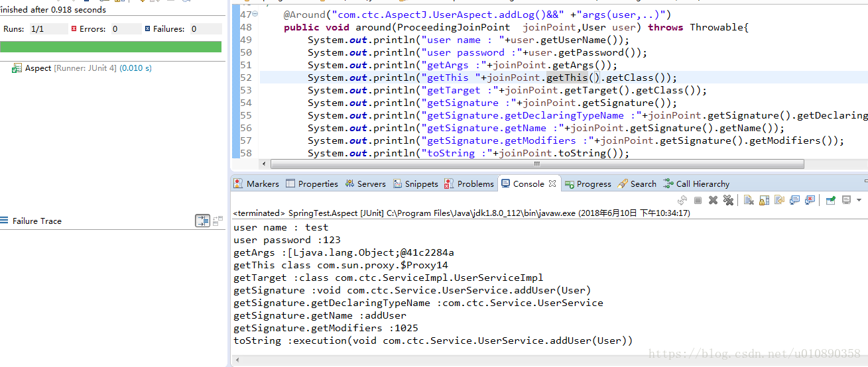Switch to the Problems tab
Viewport: 868px width, 367px height.
coord(469,183)
